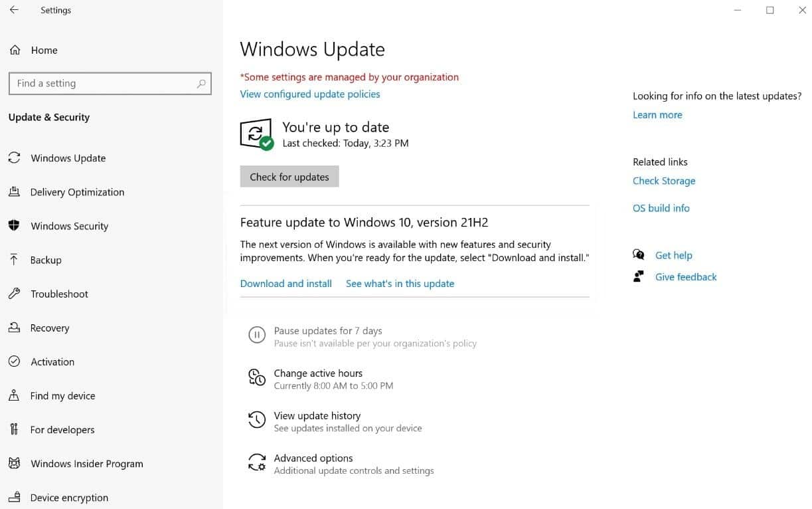The image size is (812, 509).
Task: Click the Get help link
Action: click(674, 255)
